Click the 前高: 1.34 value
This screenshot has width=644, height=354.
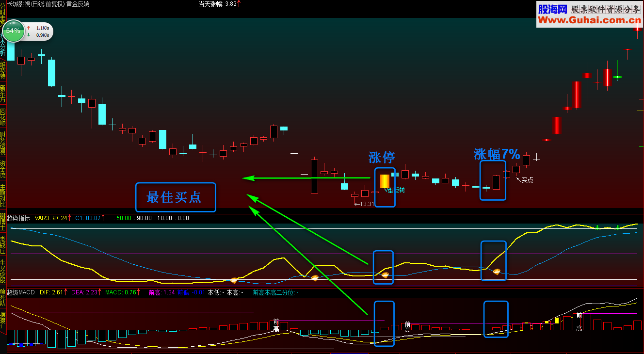click(161, 292)
